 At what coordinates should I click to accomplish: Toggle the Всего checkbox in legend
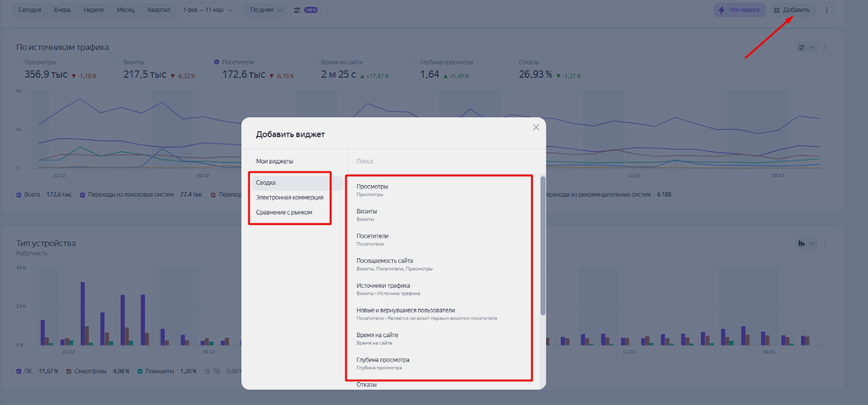[20, 195]
